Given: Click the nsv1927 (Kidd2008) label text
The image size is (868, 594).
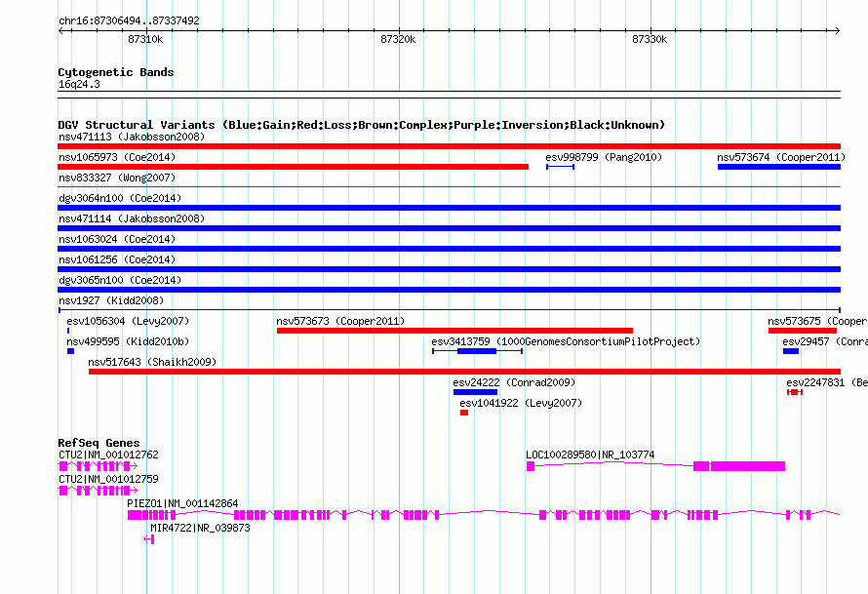Looking at the screenshot, I should click(111, 300).
